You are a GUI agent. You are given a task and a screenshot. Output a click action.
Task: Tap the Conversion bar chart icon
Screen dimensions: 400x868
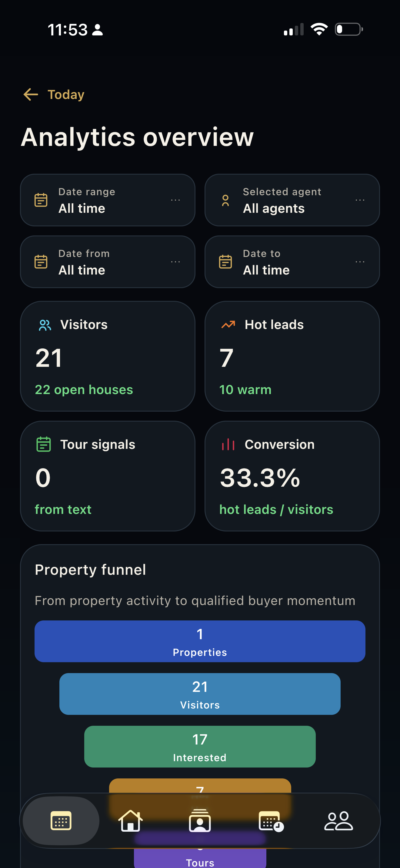point(228,445)
